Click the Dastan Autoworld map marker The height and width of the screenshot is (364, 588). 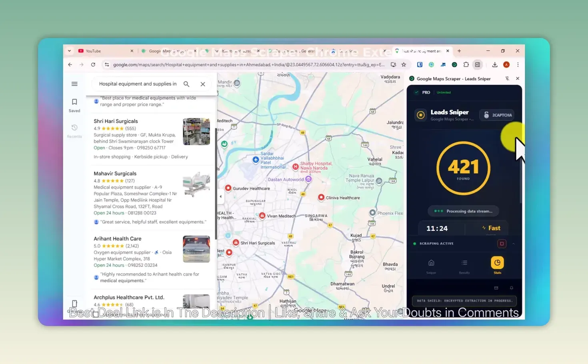308,179
